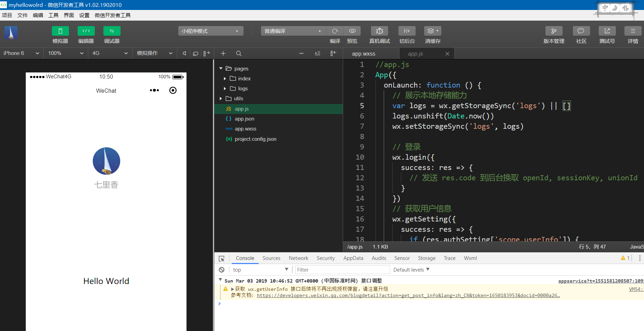Open Default levels dropdown

pos(411,270)
